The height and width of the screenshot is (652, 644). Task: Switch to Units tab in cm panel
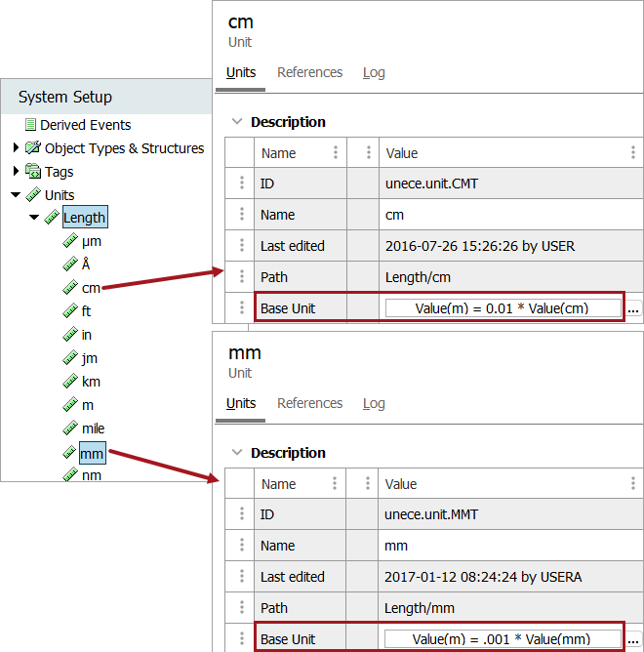[x=241, y=72]
